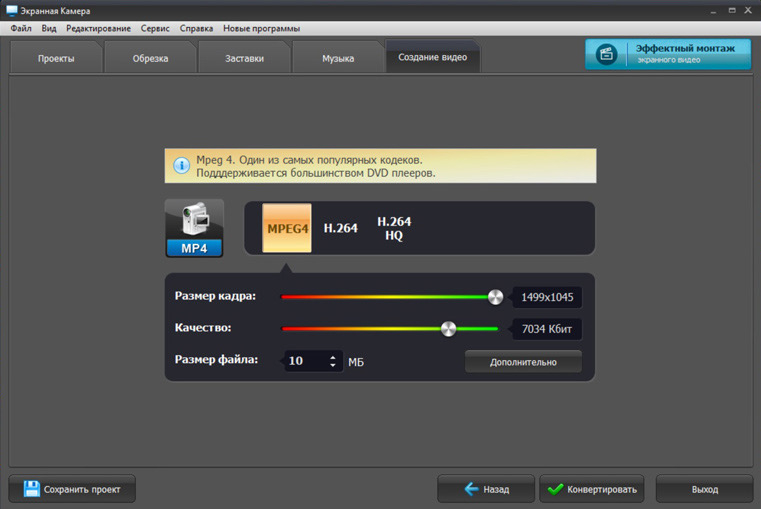The height and width of the screenshot is (509, 761).
Task: Select the MPEG4 codec tile
Action: point(287,228)
